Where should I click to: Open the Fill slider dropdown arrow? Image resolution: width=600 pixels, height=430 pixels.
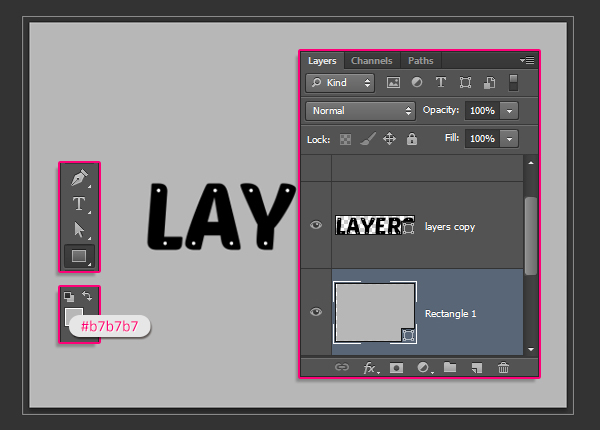pos(509,139)
